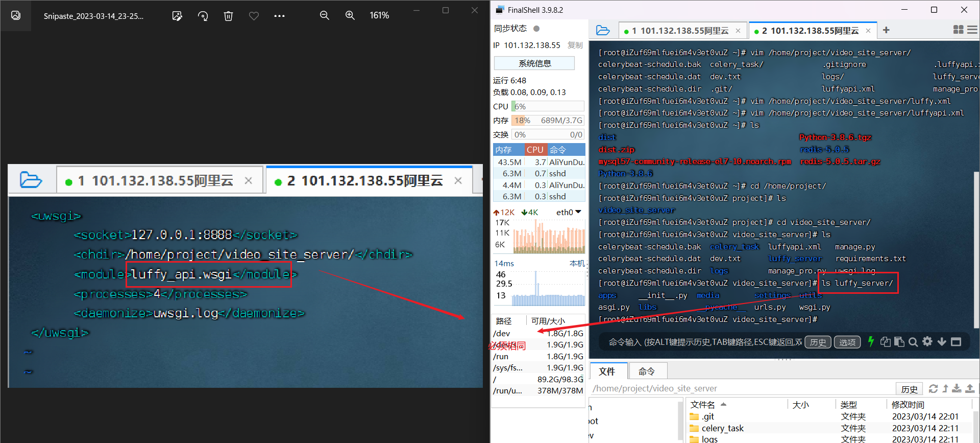Select the 命令 header in process table
Viewport: 980px width, 443px height.
(x=566, y=150)
